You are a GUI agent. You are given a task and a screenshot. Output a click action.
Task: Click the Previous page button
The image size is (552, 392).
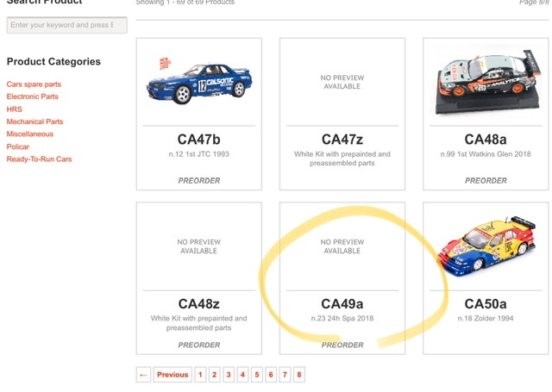[172, 375]
